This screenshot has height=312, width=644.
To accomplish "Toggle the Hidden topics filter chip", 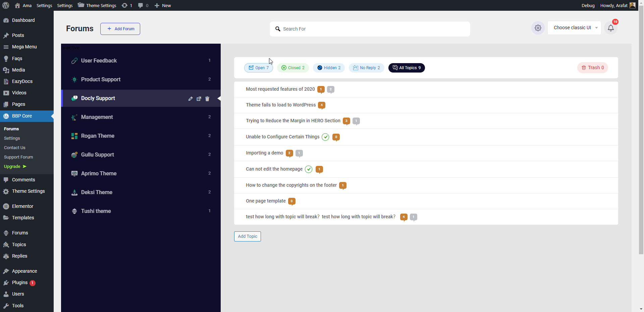I will click(x=329, y=68).
